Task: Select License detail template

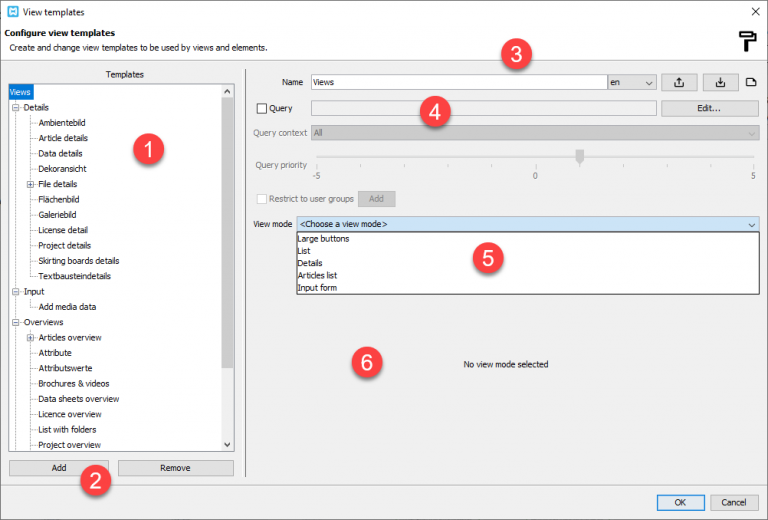Action: [x=63, y=230]
